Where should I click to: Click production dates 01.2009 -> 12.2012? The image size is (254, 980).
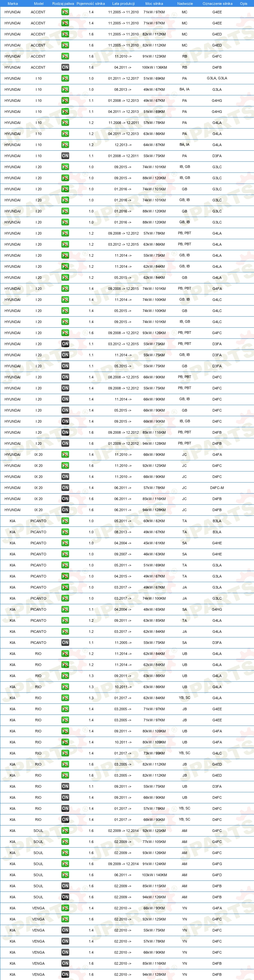[x=123, y=443]
